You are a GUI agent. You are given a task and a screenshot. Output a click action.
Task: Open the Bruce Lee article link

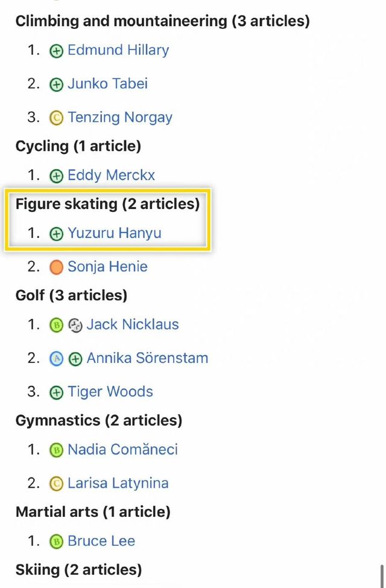101,541
